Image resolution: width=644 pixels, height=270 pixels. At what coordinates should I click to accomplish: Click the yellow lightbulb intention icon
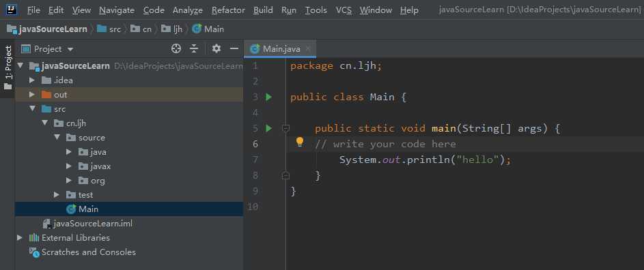pyautogui.click(x=300, y=142)
